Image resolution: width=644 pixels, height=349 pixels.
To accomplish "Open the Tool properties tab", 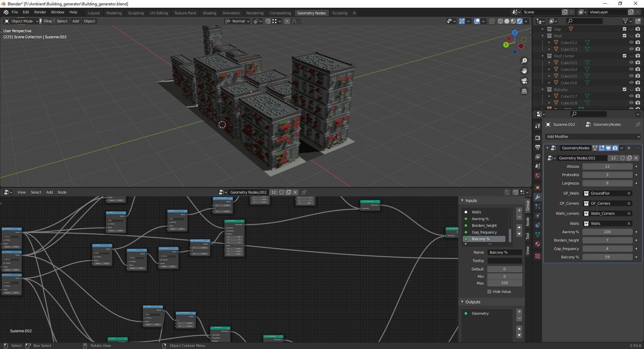I will click(x=538, y=126).
